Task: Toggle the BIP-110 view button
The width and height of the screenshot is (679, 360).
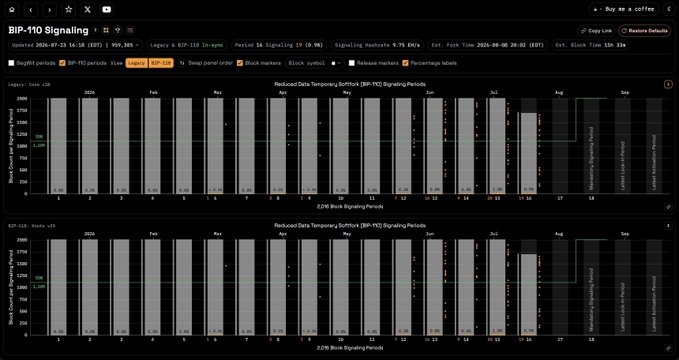Action: pyautogui.click(x=161, y=63)
